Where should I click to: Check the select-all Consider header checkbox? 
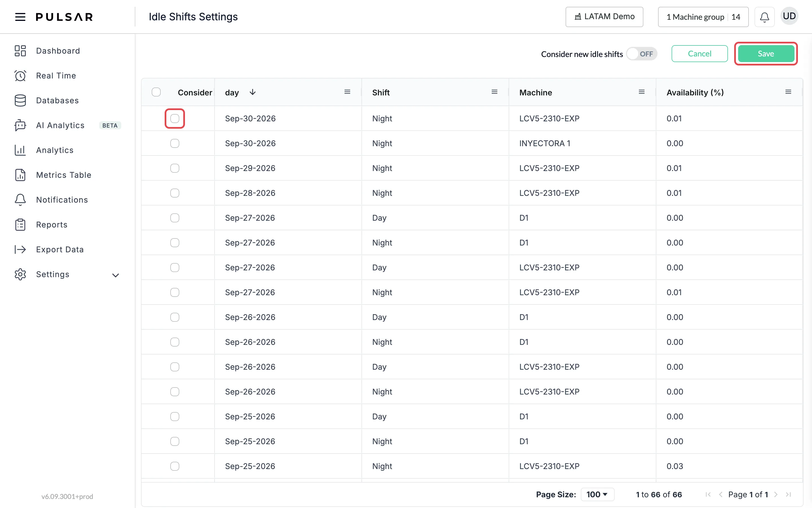tap(156, 92)
